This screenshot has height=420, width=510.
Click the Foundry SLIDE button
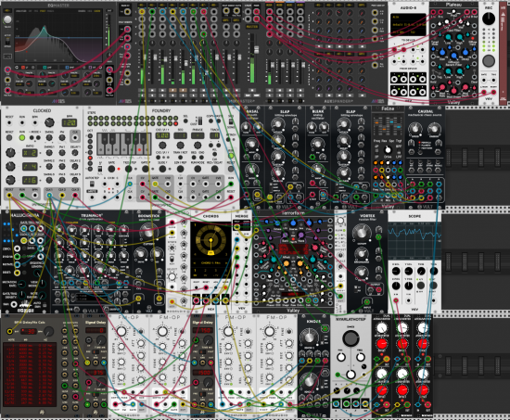162,169
